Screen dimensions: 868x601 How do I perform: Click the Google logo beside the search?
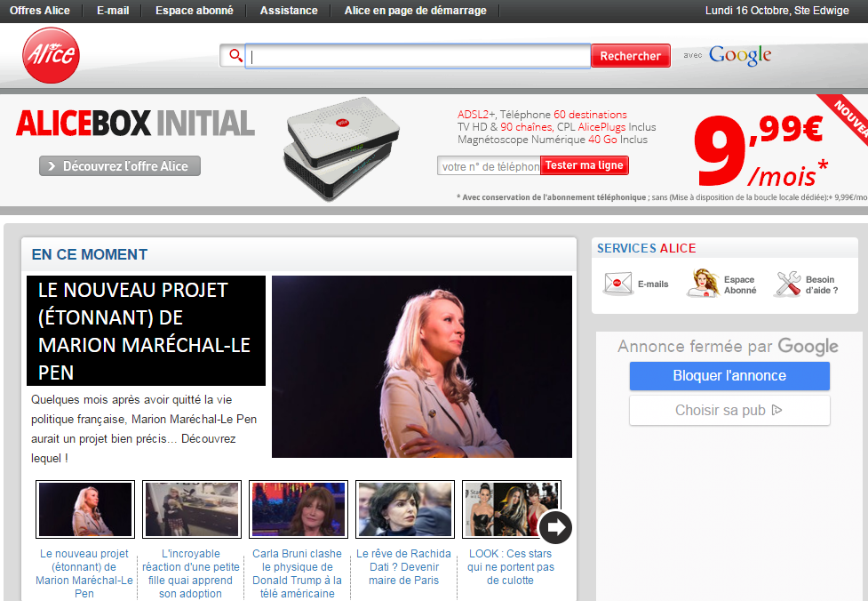(739, 55)
